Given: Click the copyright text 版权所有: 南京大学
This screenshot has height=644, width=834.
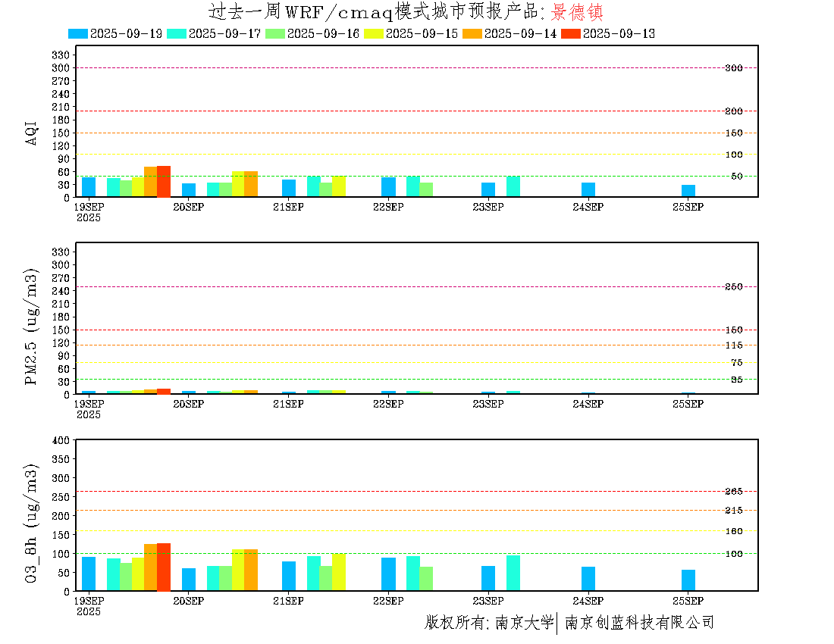Looking at the screenshot, I should pos(489,623).
